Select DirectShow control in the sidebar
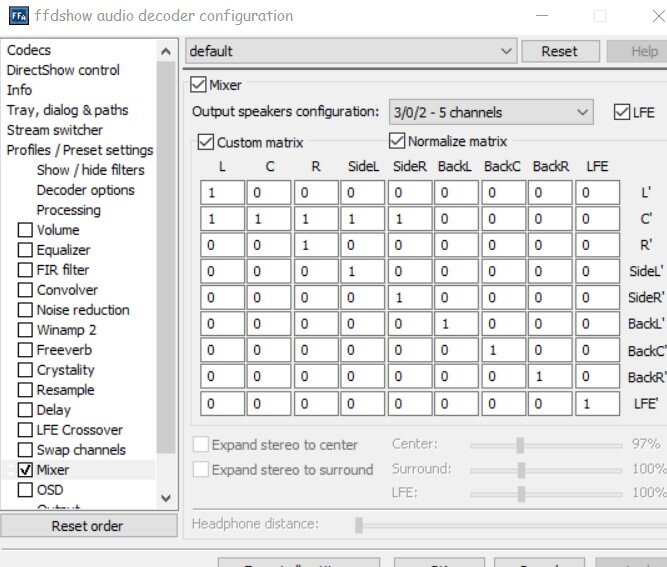Screen dimensions: 667x567 (63, 70)
